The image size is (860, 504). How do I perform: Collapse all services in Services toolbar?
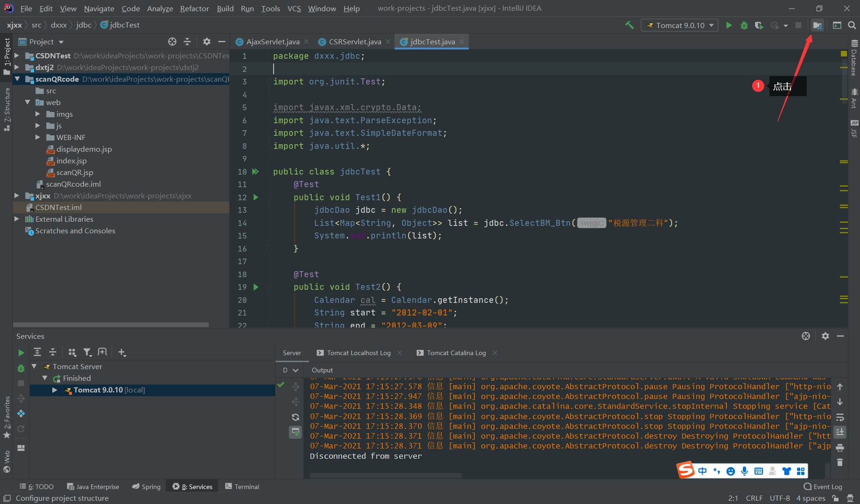(x=53, y=352)
